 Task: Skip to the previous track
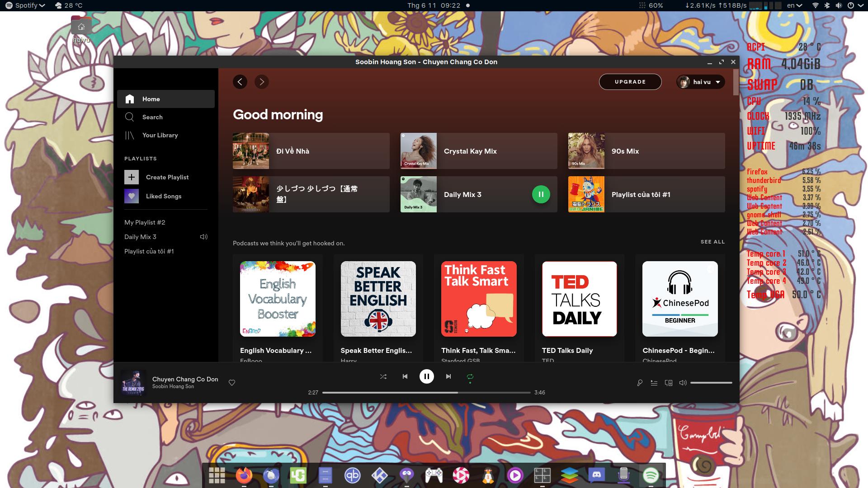[x=405, y=376]
